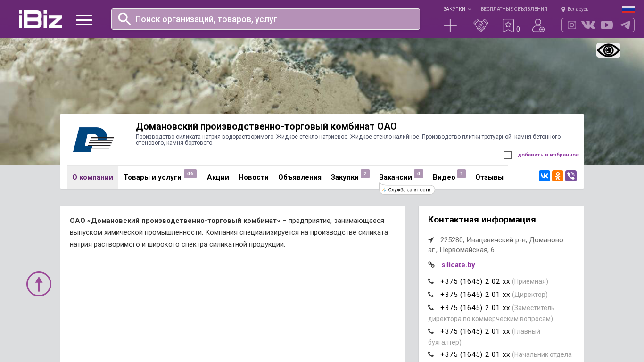Reveal the Главный бухгалтер phone number
The image size is (644, 362).
click(x=475, y=331)
